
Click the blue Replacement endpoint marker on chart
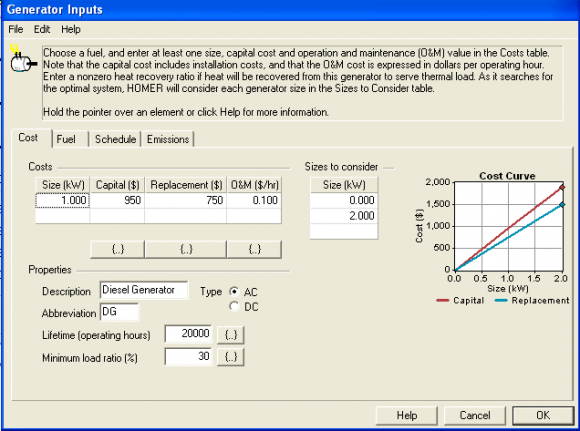[x=562, y=205]
